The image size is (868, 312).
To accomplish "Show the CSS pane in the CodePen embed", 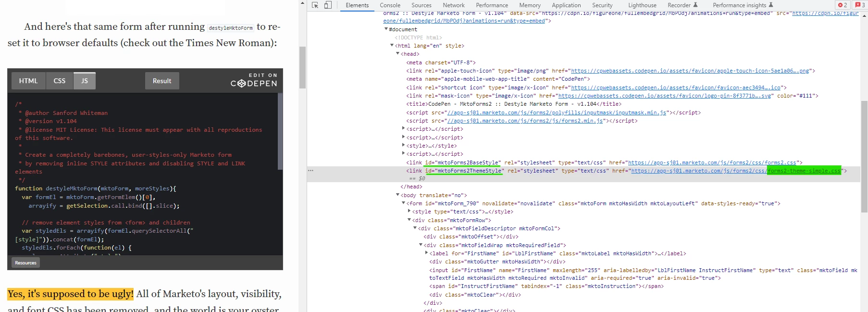I will click(60, 81).
